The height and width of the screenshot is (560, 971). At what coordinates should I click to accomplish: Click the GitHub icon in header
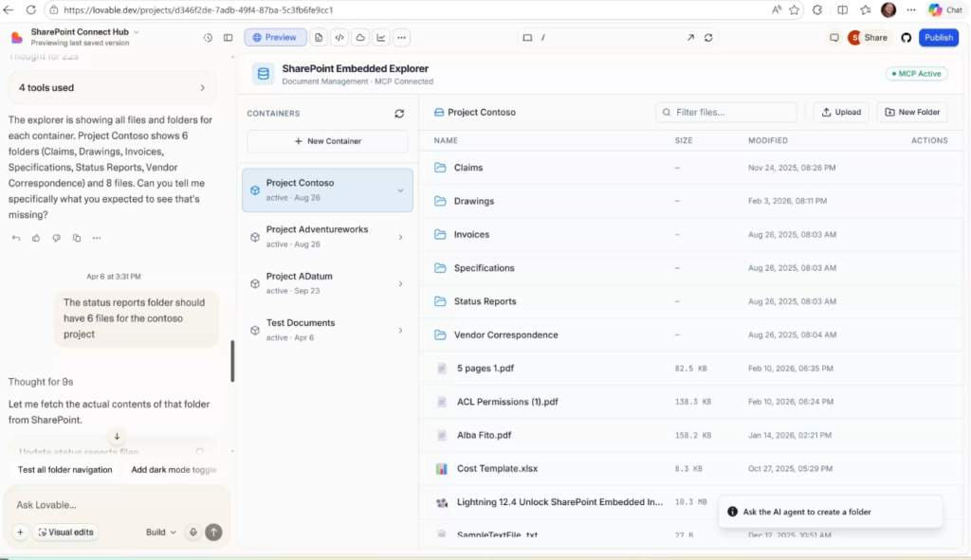point(906,38)
